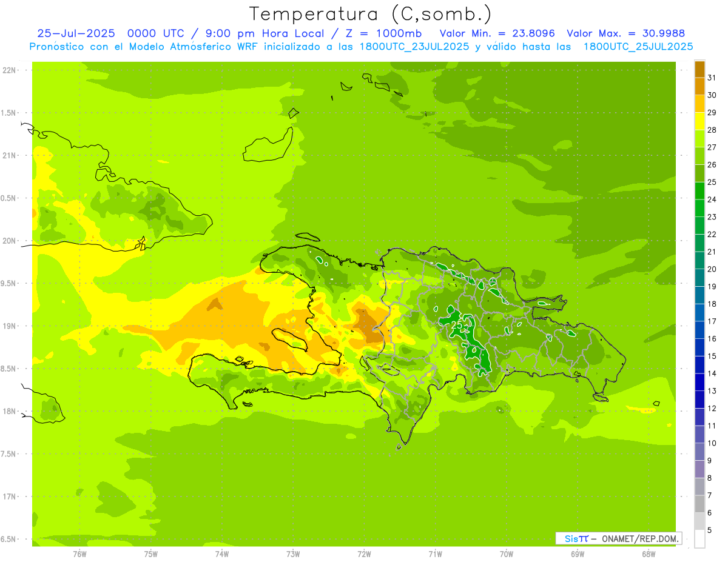Click the "73W" longitude label

tap(293, 554)
